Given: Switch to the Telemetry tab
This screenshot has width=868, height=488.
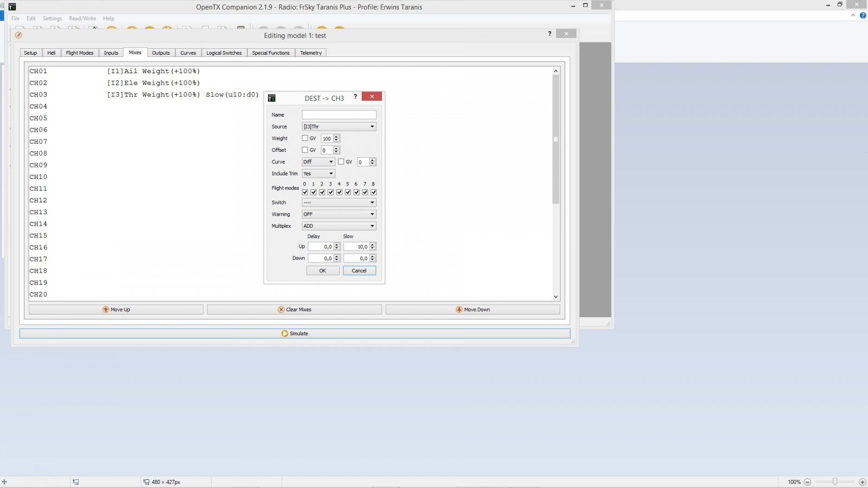Looking at the screenshot, I should pyautogui.click(x=311, y=53).
